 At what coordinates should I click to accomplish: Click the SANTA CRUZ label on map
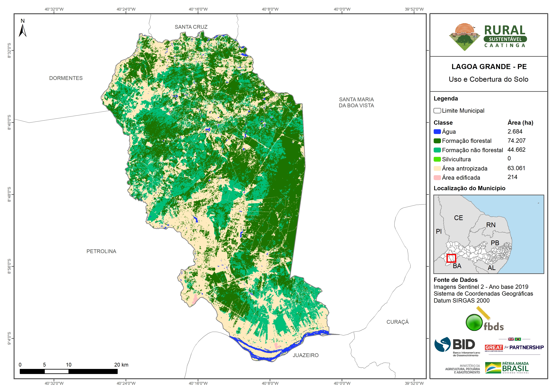pyautogui.click(x=191, y=27)
